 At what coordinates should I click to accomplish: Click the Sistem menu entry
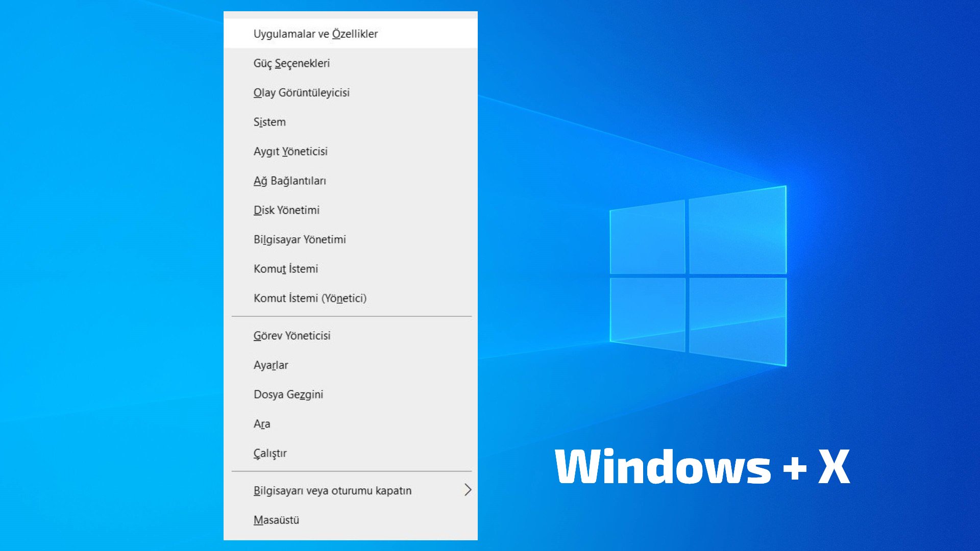(351, 122)
